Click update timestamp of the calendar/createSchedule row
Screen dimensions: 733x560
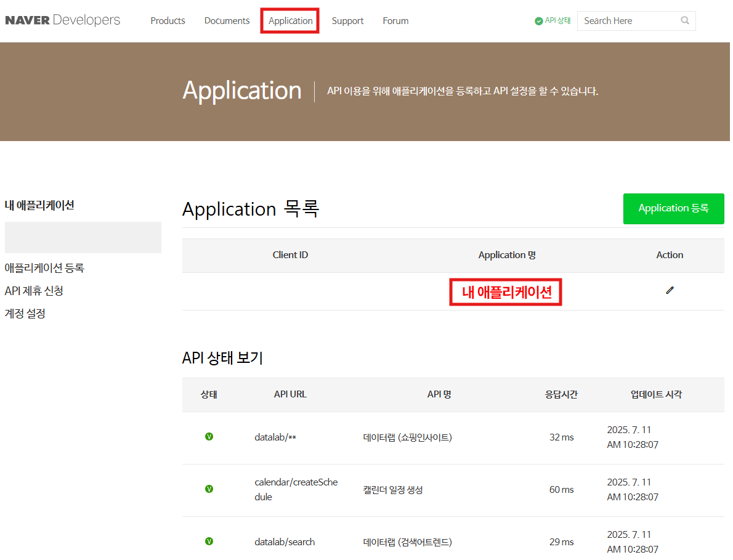pos(633,489)
